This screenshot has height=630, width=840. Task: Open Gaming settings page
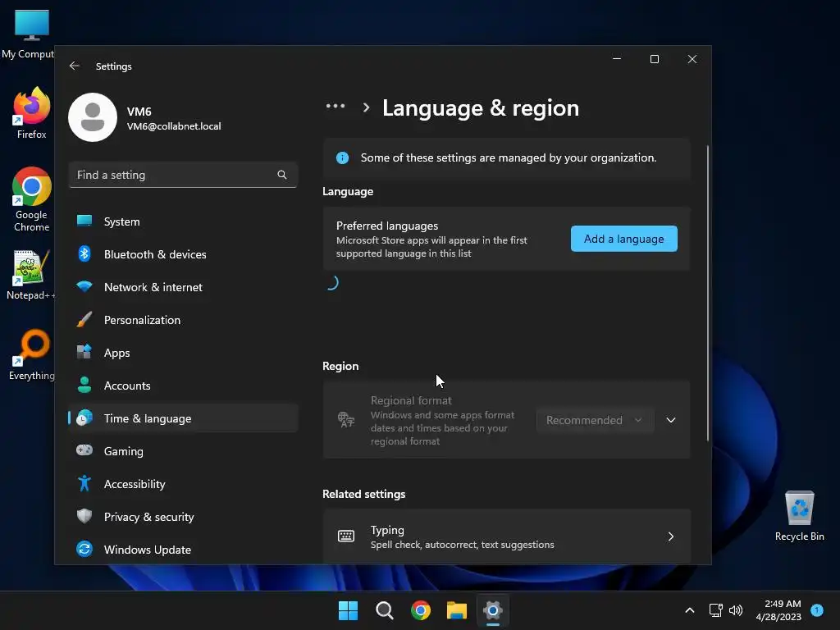183,451
